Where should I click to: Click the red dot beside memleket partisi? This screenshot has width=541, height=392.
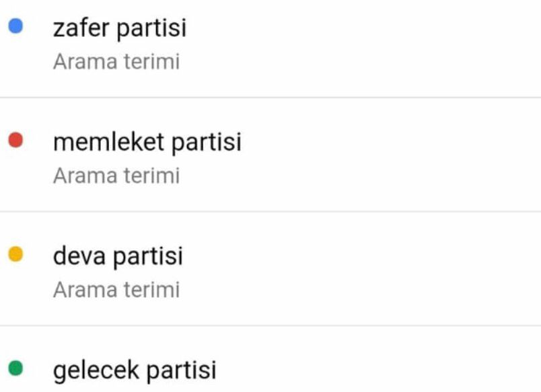coord(15,140)
